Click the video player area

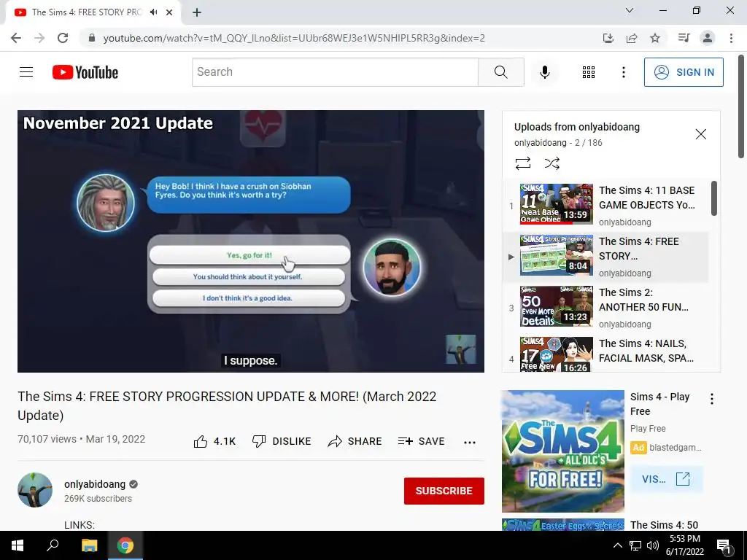(x=251, y=241)
